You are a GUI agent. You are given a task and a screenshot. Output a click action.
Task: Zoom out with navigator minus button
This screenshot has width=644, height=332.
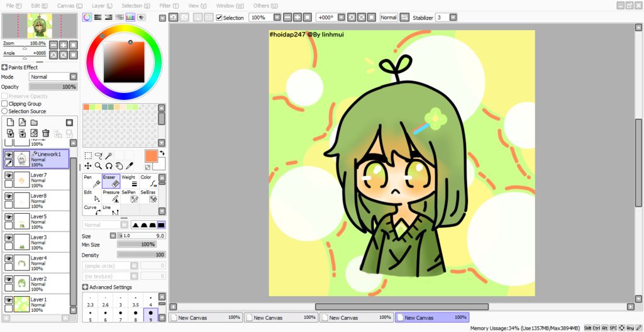(x=53, y=45)
